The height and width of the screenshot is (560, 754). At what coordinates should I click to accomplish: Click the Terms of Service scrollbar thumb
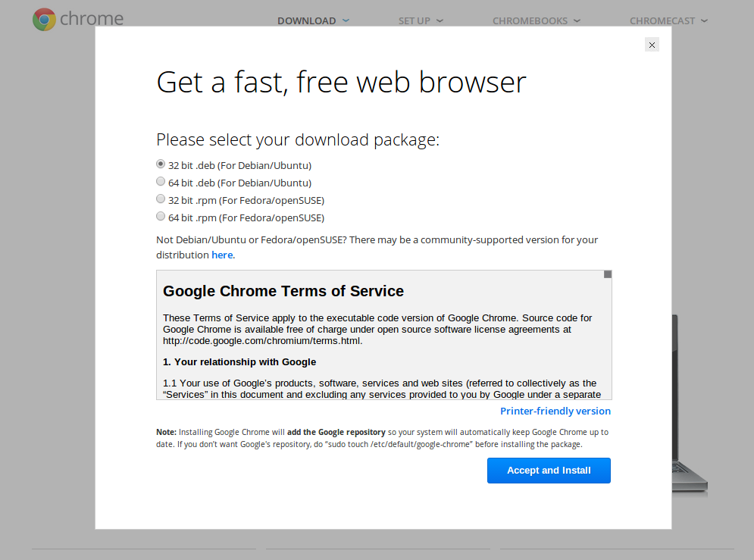(608, 274)
